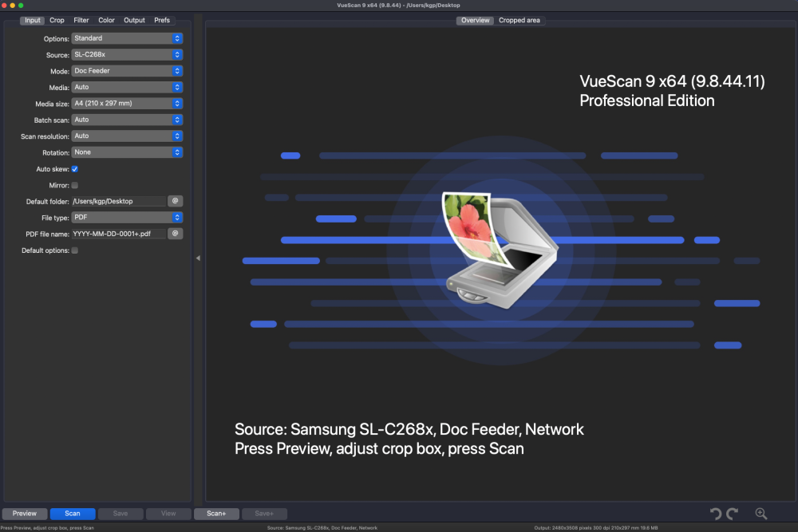The height and width of the screenshot is (532, 798).
Task: Click the greyed-out View button
Action: (x=168, y=514)
